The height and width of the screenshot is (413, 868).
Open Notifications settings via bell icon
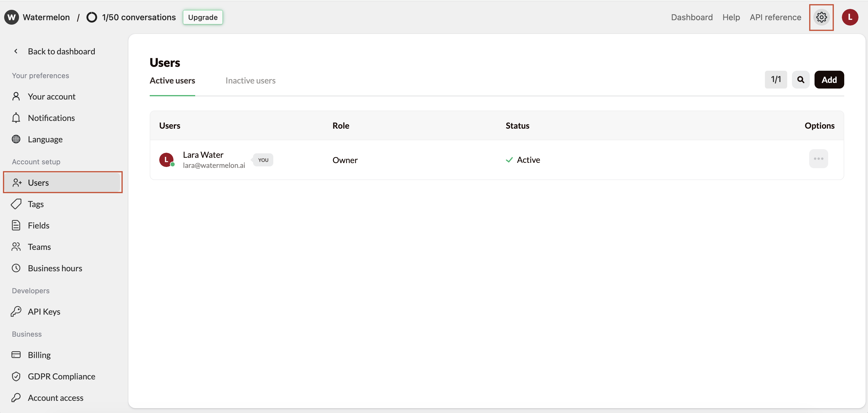17,118
